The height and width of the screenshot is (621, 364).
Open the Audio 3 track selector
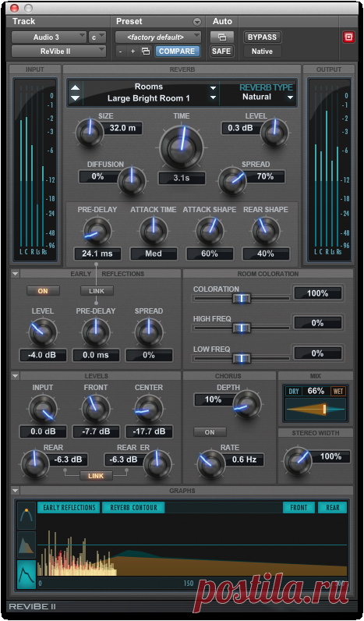tap(48, 37)
